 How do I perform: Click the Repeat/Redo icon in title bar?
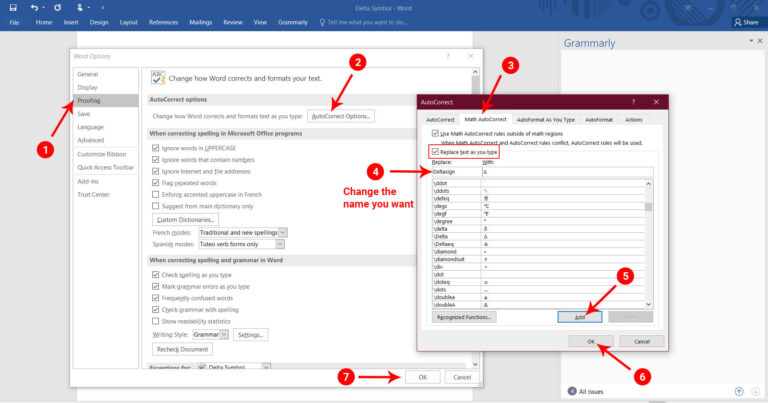tap(58, 8)
